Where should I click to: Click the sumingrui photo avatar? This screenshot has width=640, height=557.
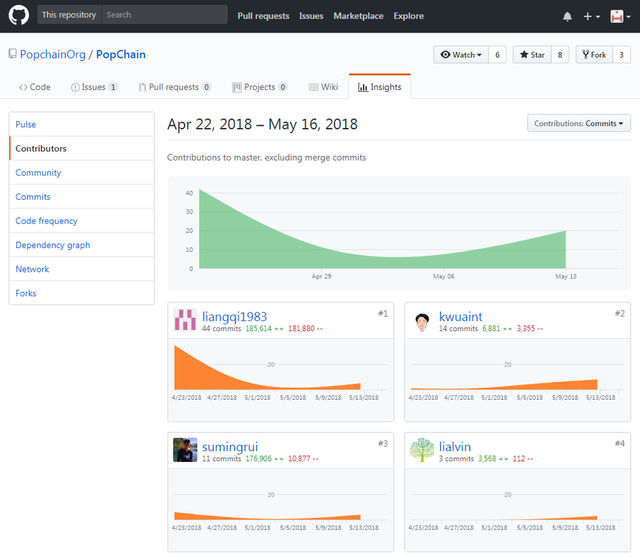(185, 450)
